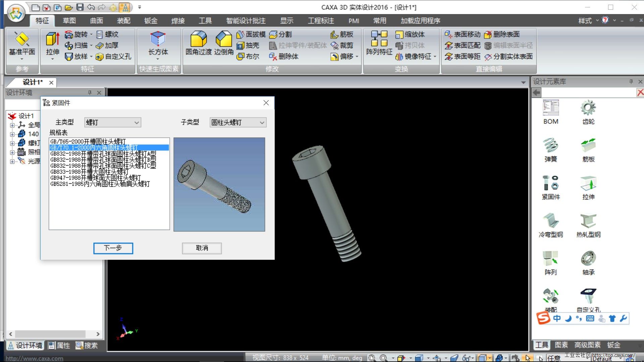Click the help question mark icon

pos(605,20)
